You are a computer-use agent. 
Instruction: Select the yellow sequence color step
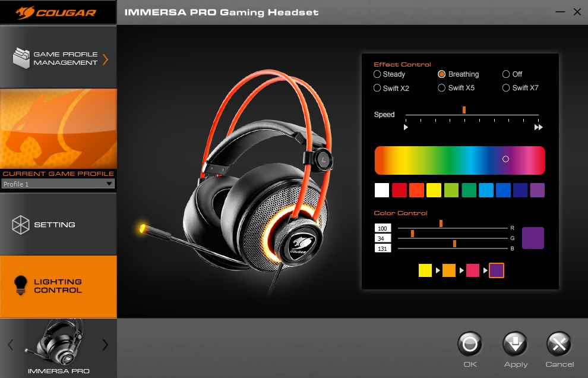pyautogui.click(x=425, y=270)
